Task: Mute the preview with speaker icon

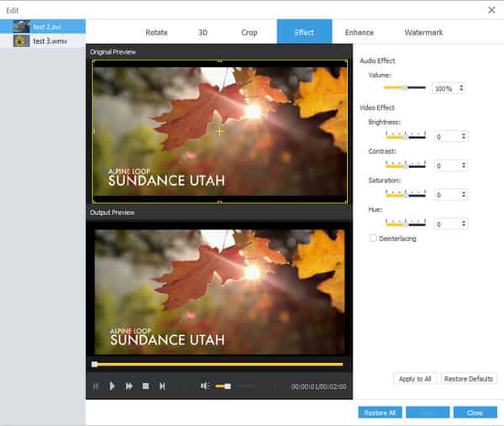Action: coord(205,386)
